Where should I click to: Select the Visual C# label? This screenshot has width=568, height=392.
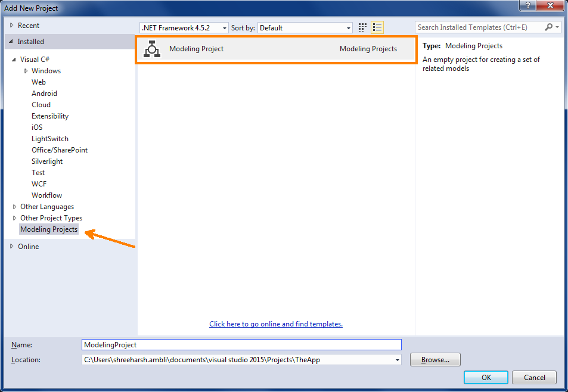click(x=35, y=60)
